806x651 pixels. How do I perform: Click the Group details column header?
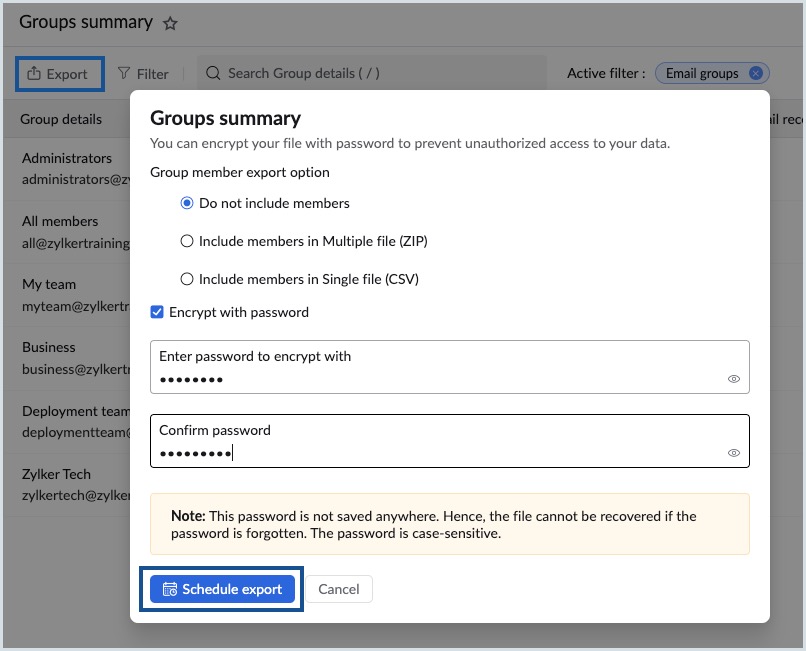click(61, 118)
